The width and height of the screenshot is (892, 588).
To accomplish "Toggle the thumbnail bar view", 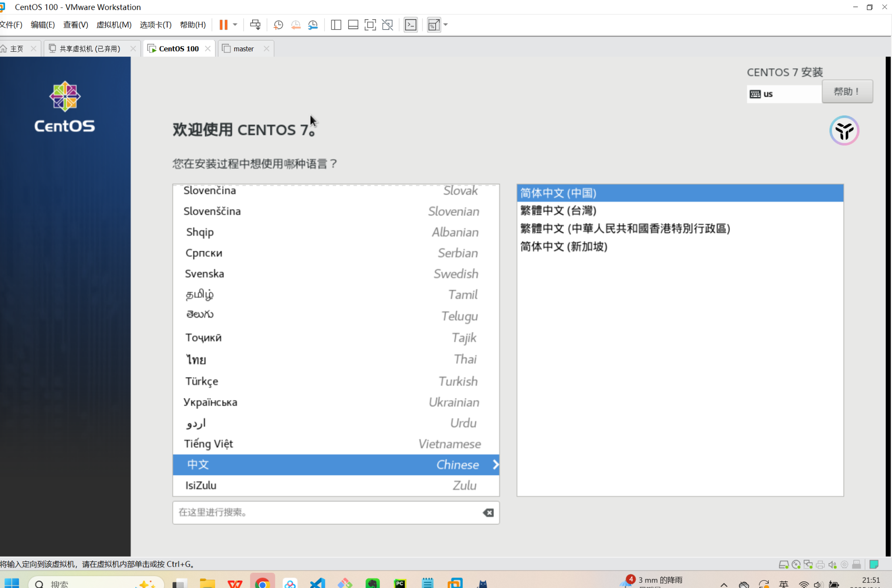I will click(353, 25).
